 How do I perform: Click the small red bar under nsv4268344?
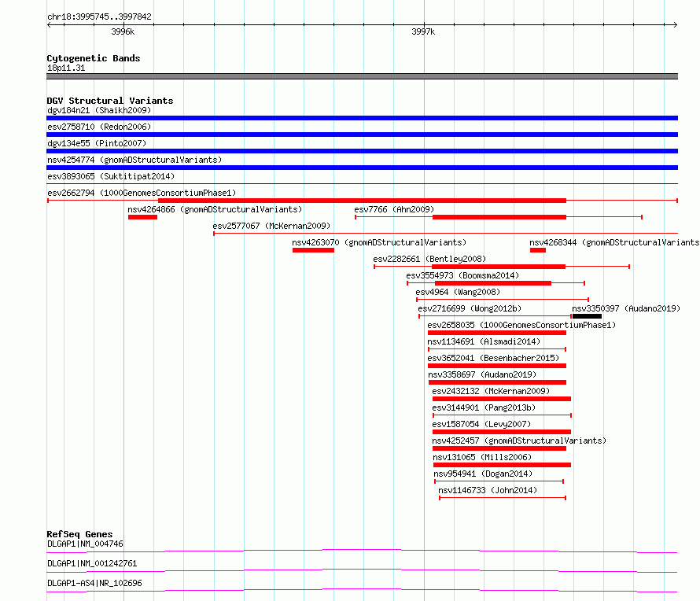538,250
